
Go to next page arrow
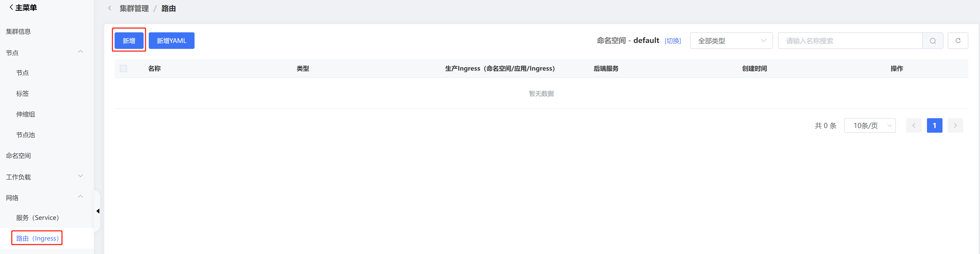click(x=955, y=125)
